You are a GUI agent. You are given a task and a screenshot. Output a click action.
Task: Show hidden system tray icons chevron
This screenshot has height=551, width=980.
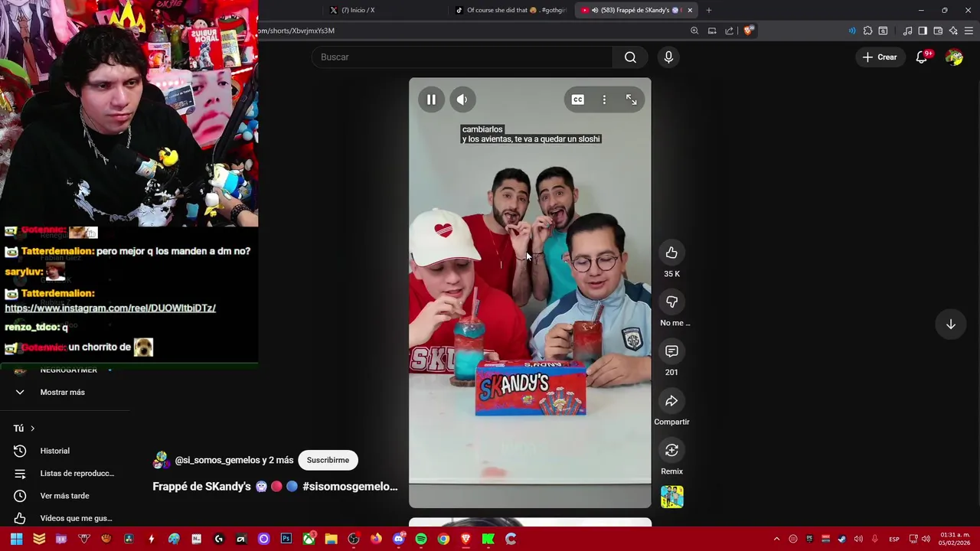(x=776, y=539)
